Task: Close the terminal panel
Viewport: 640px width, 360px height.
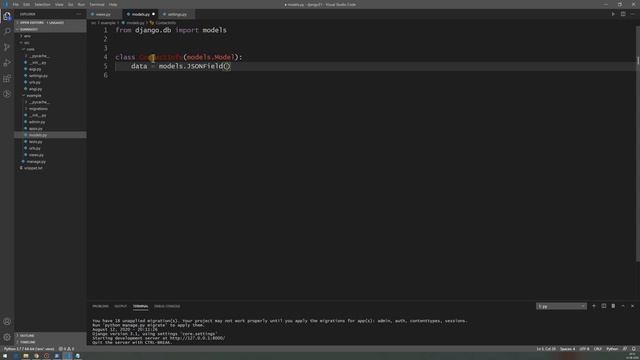Action: (633, 306)
